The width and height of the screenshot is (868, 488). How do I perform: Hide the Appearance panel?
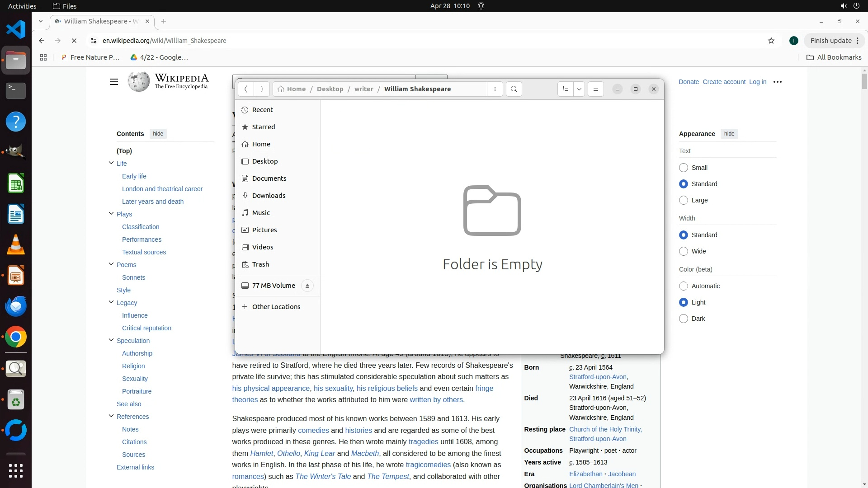[x=729, y=134]
